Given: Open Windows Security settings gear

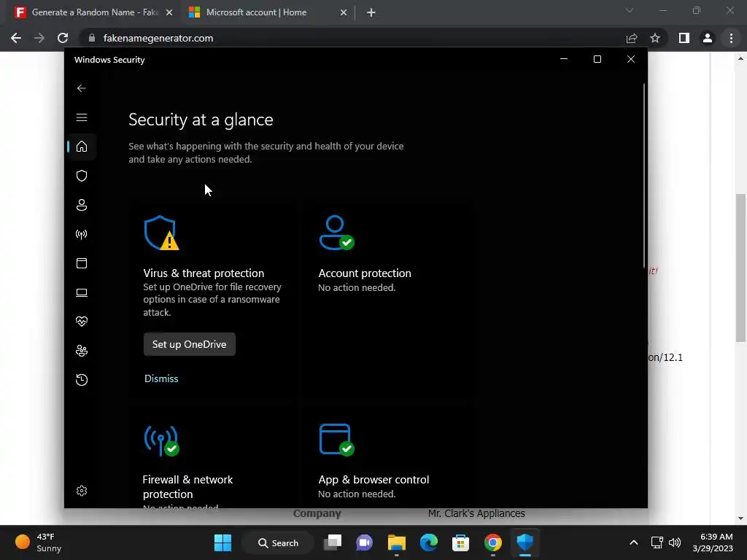Looking at the screenshot, I should tap(82, 491).
